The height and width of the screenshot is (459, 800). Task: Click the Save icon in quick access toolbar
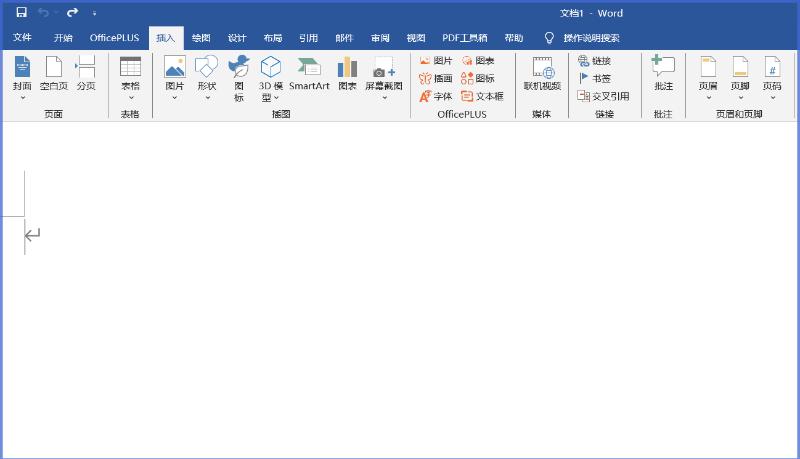click(21, 13)
